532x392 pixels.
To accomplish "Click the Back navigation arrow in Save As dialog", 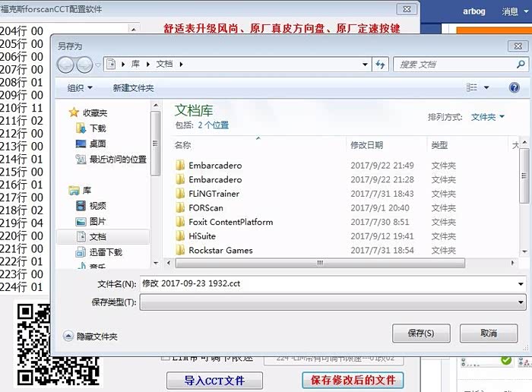I will [x=65, y=65].
